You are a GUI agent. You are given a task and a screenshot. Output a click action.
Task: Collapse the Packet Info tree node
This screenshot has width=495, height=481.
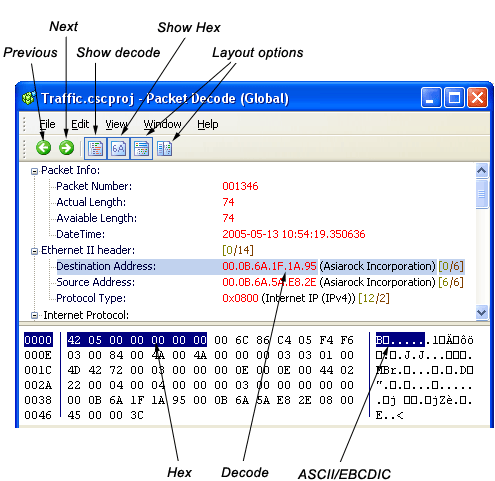coord(34,171)
